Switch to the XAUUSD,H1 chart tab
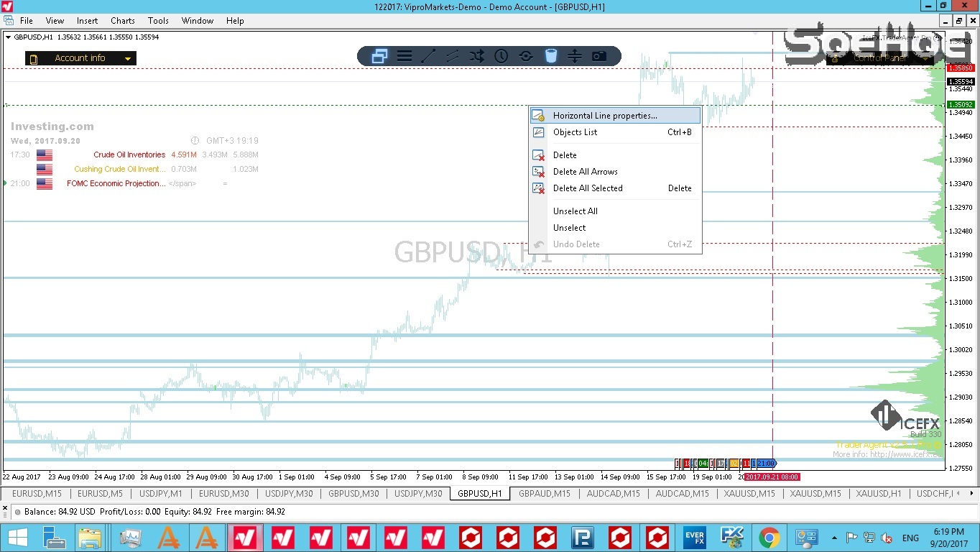 coord(878,494)
